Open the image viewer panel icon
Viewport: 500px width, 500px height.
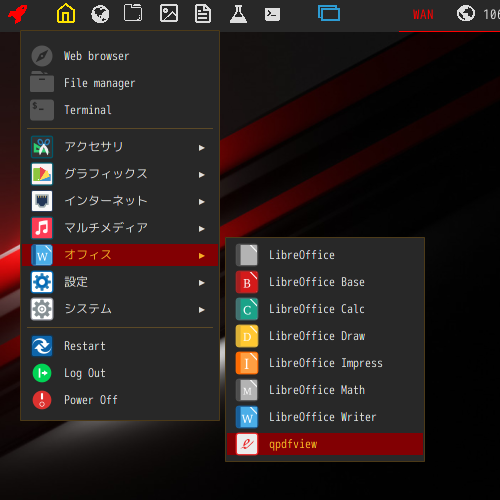tap(169, 14)
